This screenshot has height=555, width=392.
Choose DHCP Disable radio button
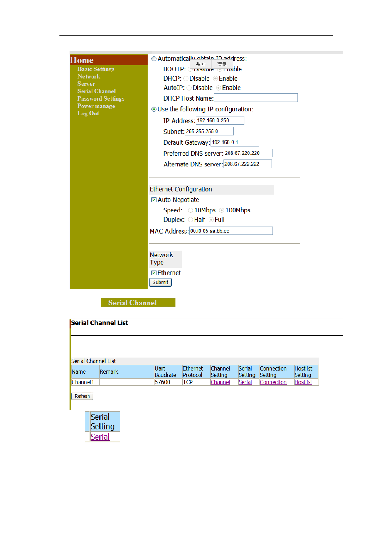click(x=186, y=78)
